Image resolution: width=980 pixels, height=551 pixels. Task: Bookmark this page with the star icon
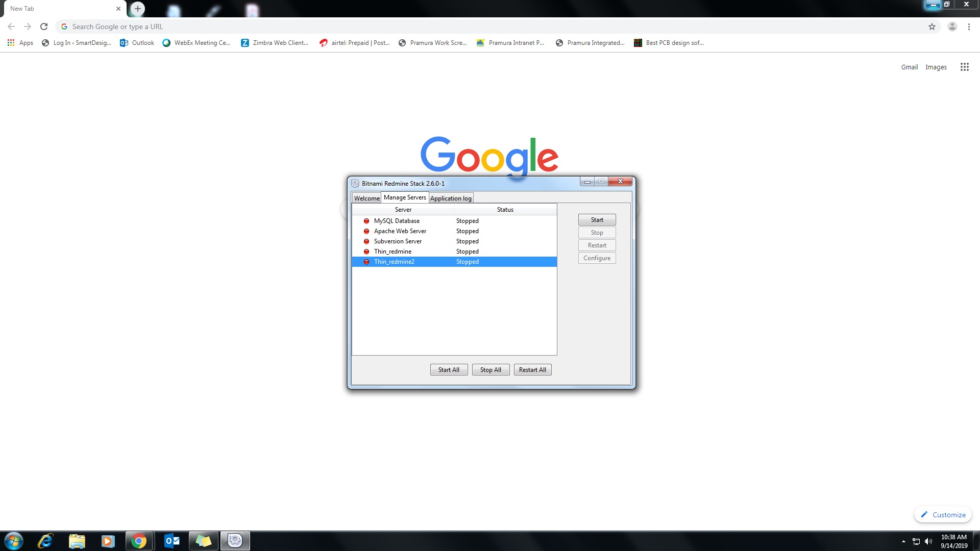point(932,27)
